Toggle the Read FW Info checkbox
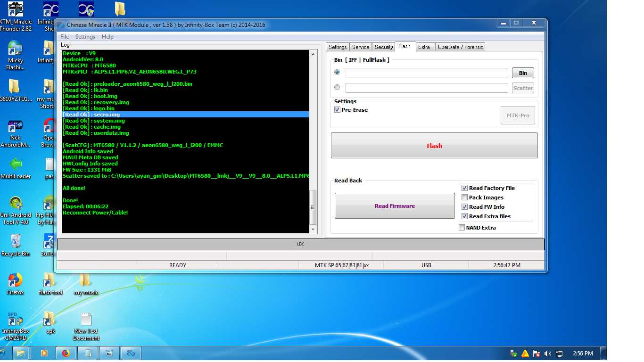The image size is (644, 362). click(464, 207)
